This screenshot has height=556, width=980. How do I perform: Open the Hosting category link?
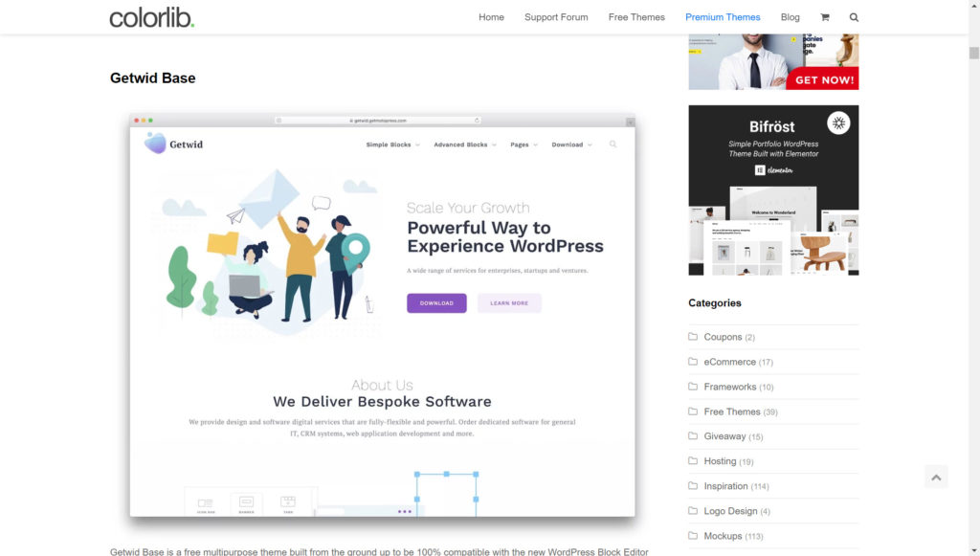point(720,461)
